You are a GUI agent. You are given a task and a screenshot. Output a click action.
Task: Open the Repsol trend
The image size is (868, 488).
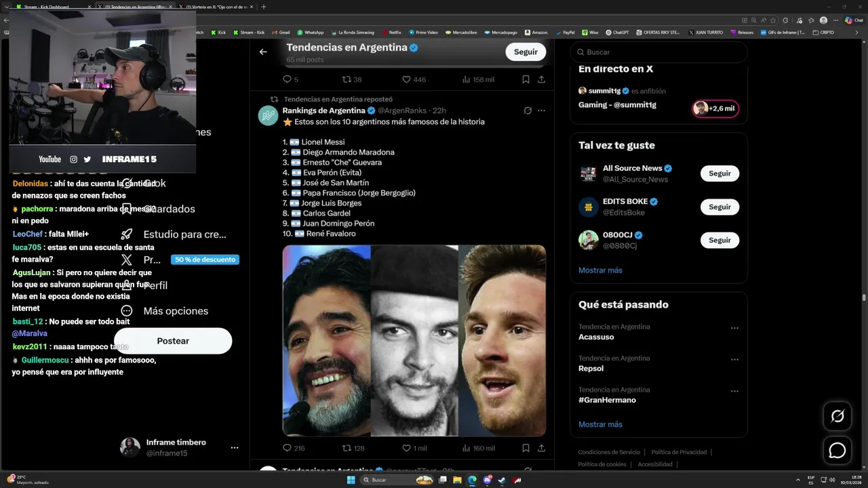tap(591, 369)
